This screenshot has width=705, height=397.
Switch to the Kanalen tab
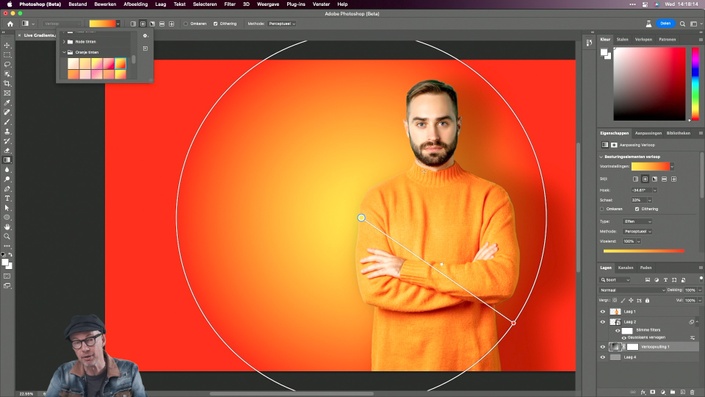(625, 268)
